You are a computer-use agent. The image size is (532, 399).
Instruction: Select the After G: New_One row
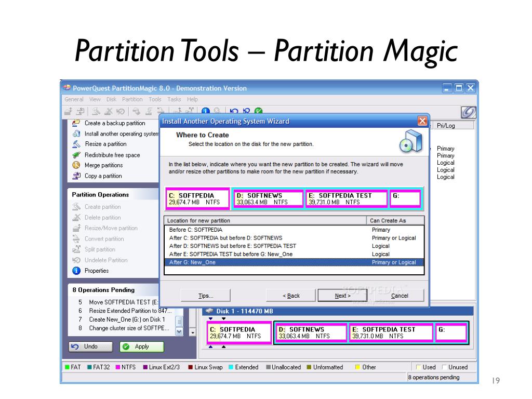coord(294,262)
